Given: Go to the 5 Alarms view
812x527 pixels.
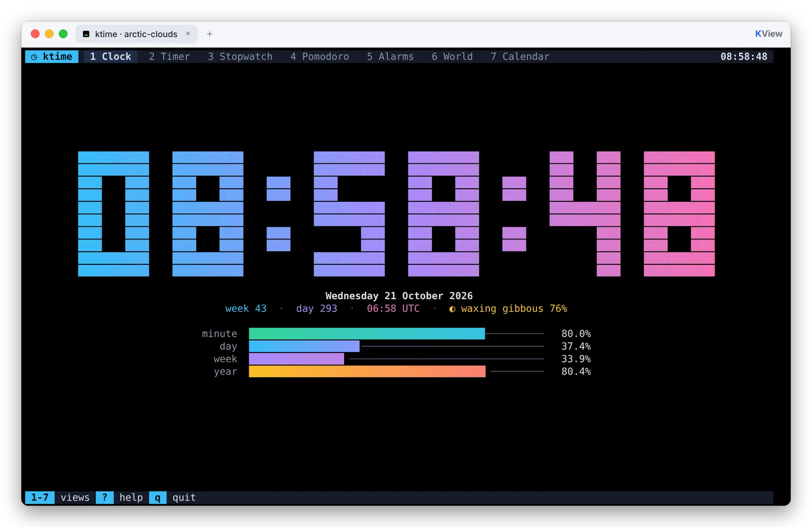Looking at the screenshot, I should pos(390,56).
